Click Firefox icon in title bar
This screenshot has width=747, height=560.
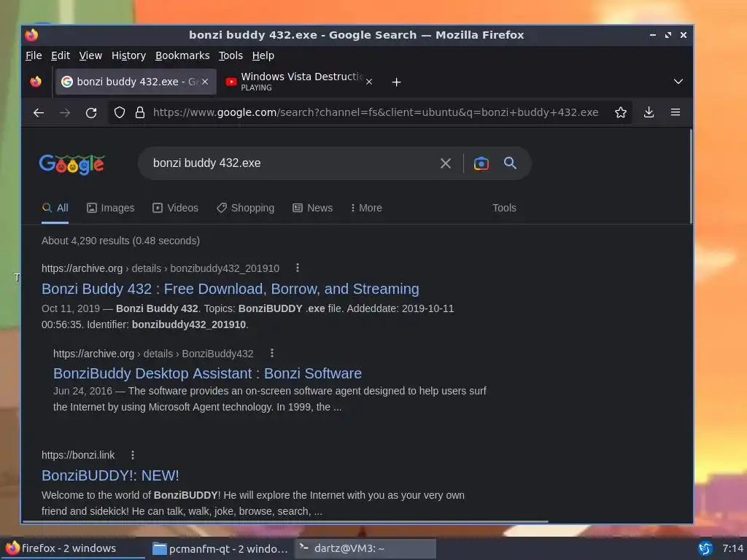pos(31,35)
